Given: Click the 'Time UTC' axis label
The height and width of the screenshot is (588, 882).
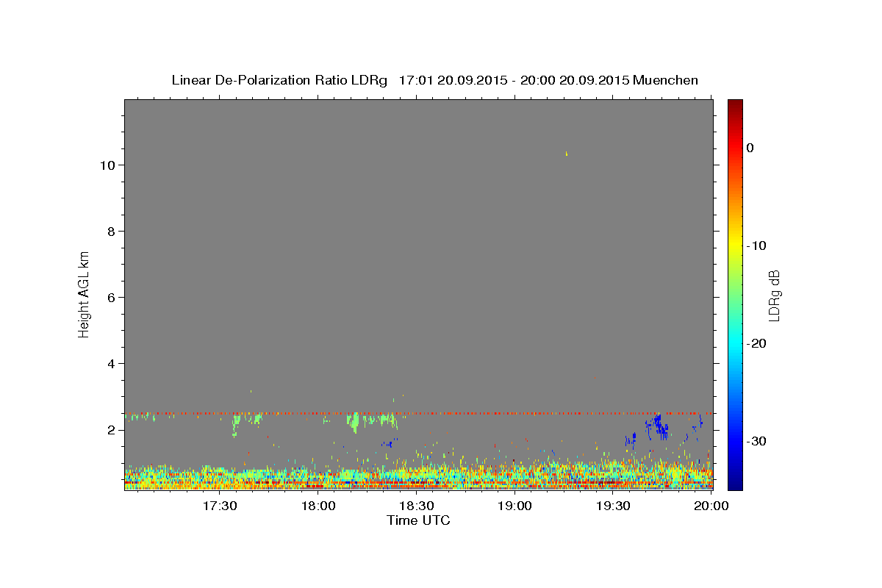Looking at the screenshot, I should (x=418, y=520).
